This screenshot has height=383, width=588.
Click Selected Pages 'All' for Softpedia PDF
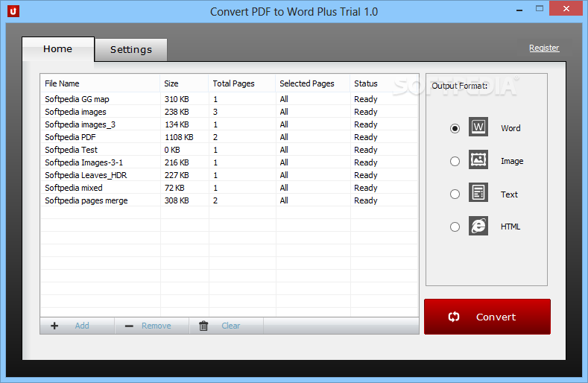tap(284, 137)
